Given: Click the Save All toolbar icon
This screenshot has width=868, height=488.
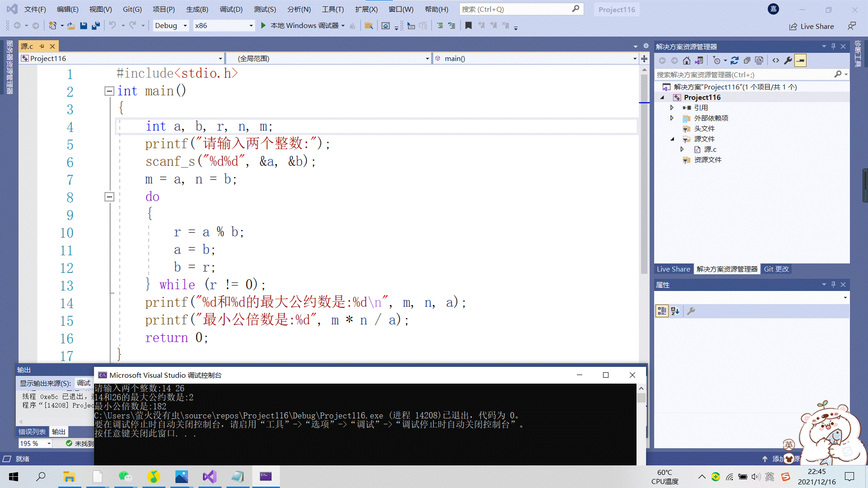Looking at the screenshot, I should (96, 26).
